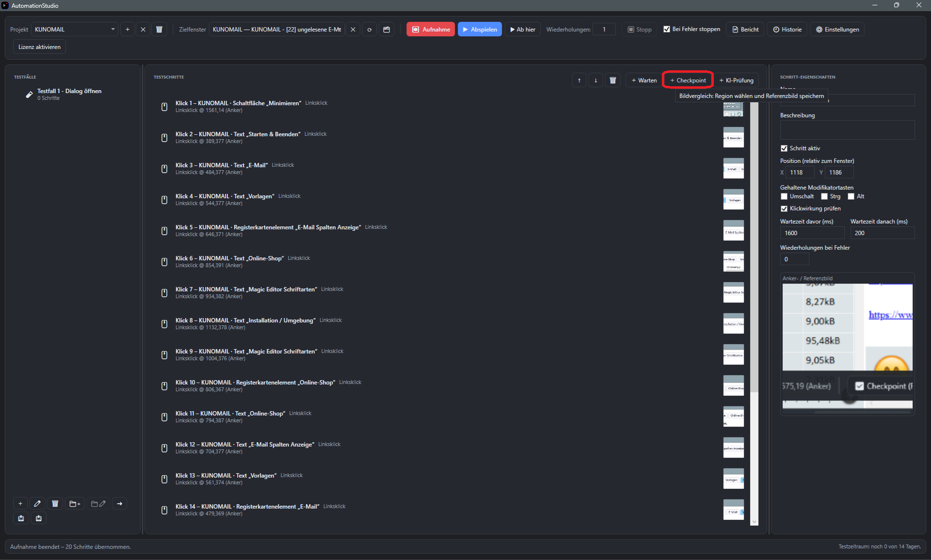Enable the Umschalt modifier checkbox
Screen dimensions: 931x560
click(x=784, y=196)
